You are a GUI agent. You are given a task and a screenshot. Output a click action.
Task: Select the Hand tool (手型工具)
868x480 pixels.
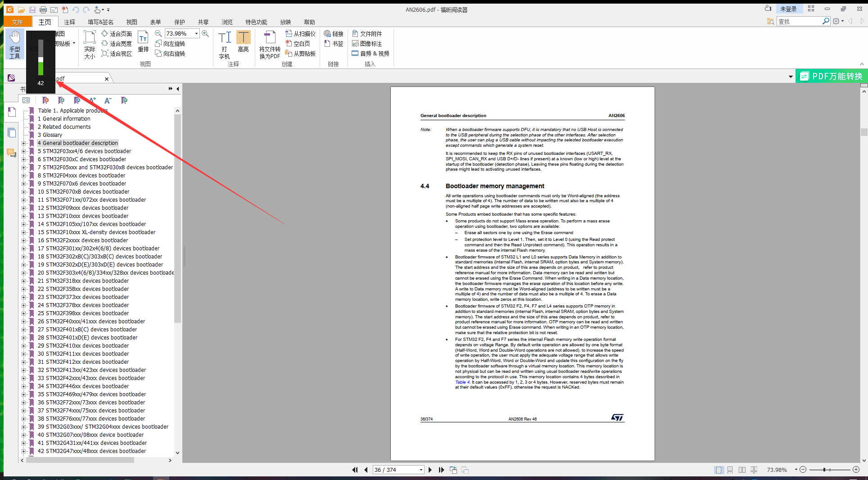[15, 44]
